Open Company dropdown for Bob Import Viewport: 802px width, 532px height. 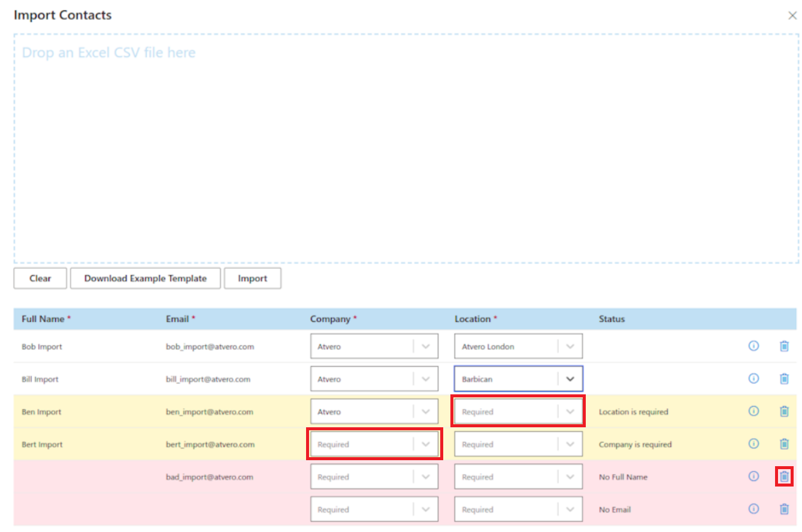[374, 346]
